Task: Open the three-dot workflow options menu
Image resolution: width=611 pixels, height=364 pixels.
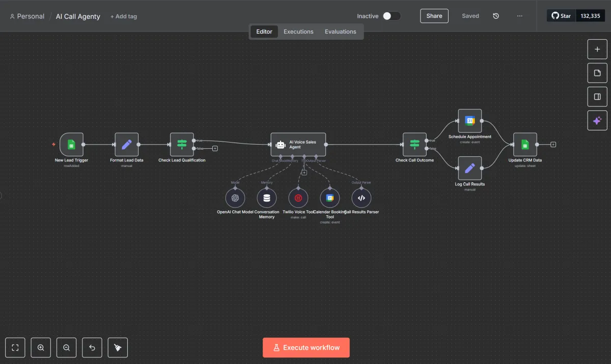Action: coord(519,16)
